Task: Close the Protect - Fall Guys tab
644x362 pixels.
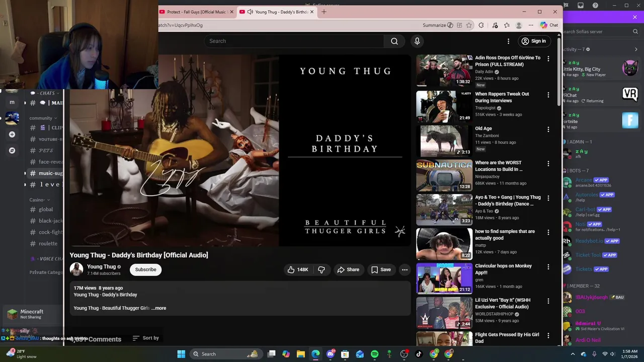Action: click(x=232, y=12)
